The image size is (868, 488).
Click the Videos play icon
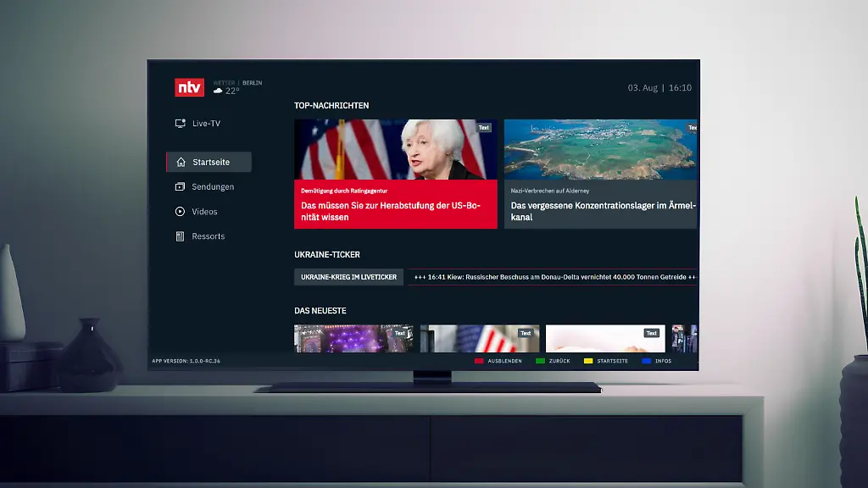(180, 212)
